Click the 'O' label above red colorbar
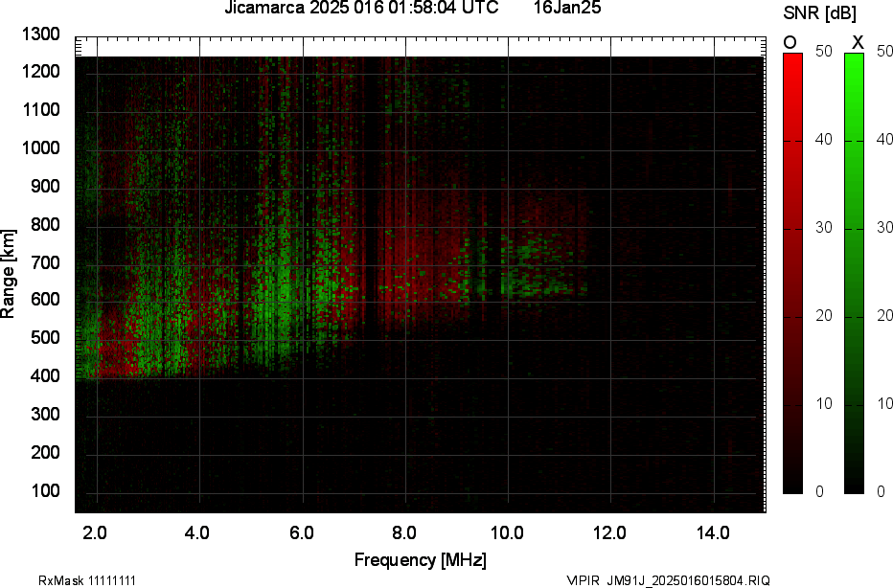Screen dimensions: 893x588 point(790,42)
